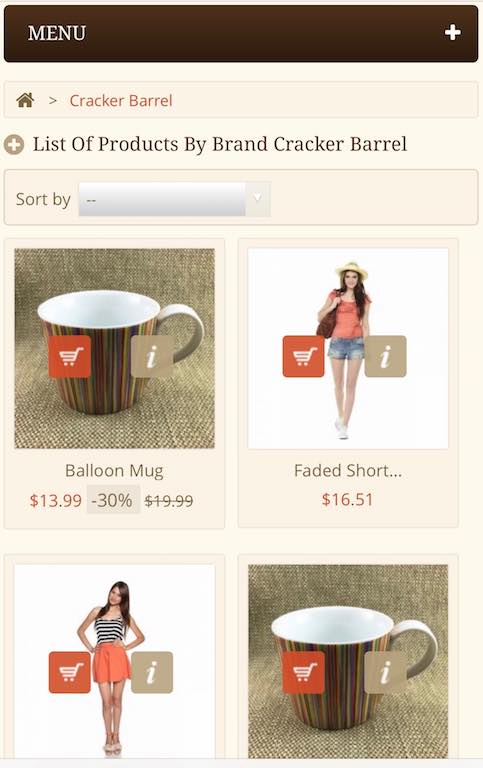The height and width of the screenshot is (768, 483).
Task: Open info for bottom-right mug
Action: [x=386, y=672]
